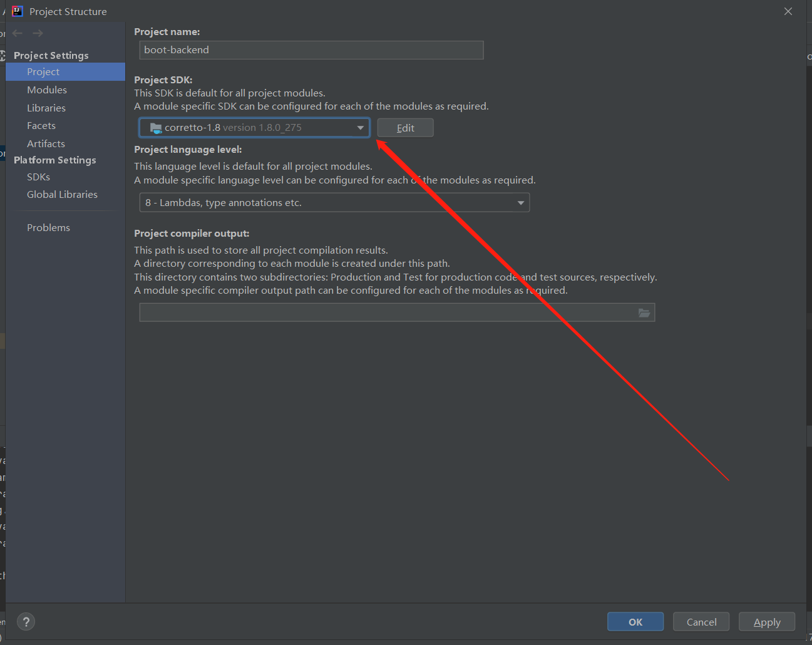The width and height of the screenshot is (812, 645).
Task: Expand the corretto-1.8 selector arrow
Action: pos(361,127)
